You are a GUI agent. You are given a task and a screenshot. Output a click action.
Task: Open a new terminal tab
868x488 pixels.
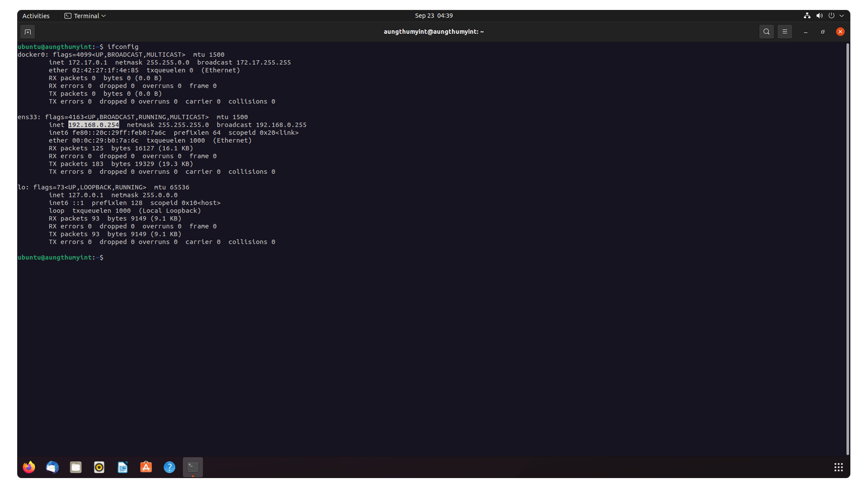[x=28, y=32]
